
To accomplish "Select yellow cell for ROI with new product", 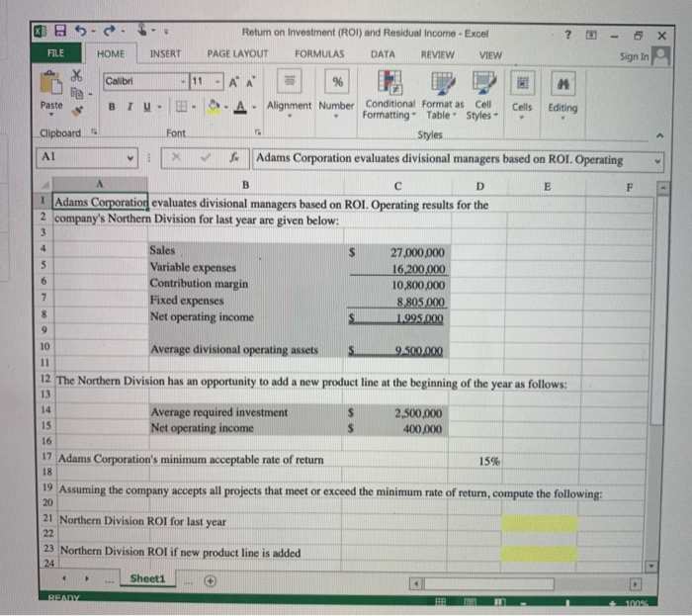I will tap(540, 554).
